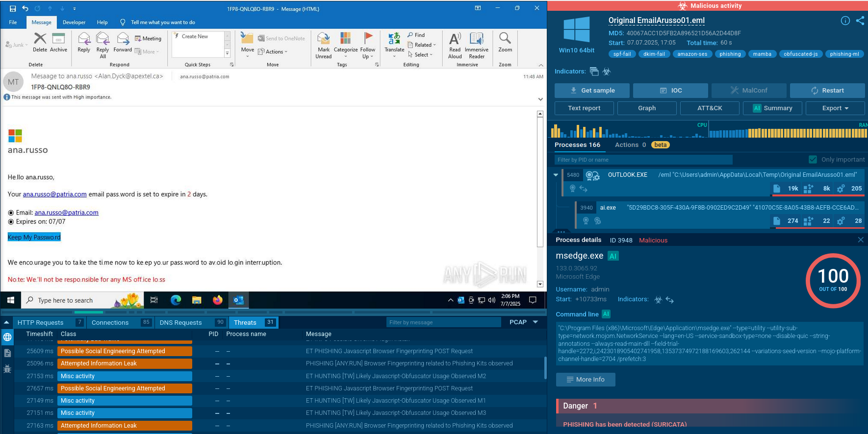This screenshot has height=434, width=868.
Task: Toggle the Only important checkbox
Action: coord(813,160)
